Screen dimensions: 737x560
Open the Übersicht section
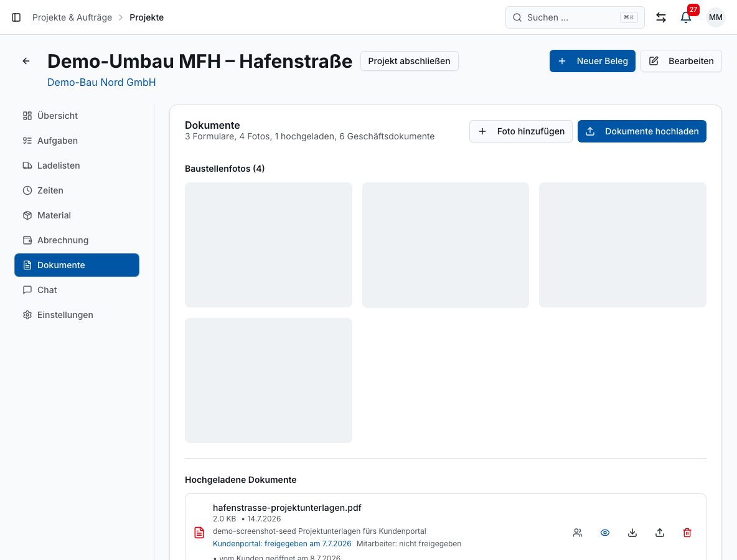click(77, 116)
